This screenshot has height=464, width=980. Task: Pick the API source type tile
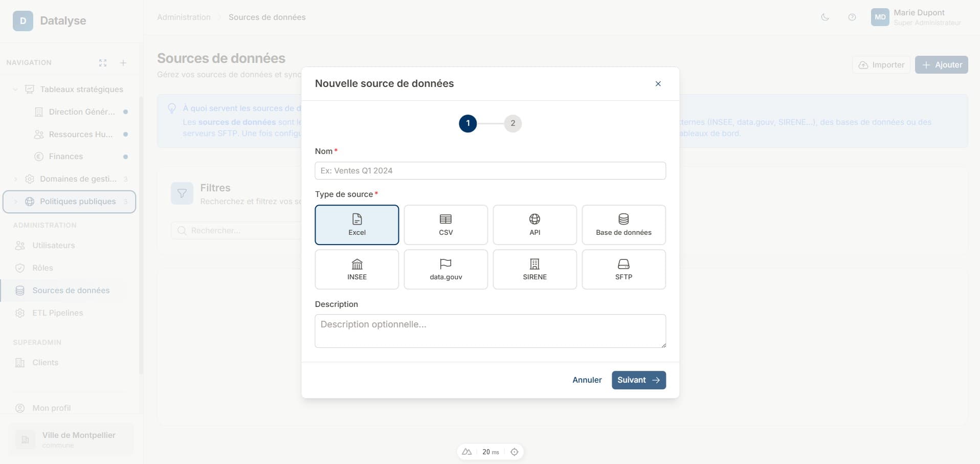coord(534,225)
